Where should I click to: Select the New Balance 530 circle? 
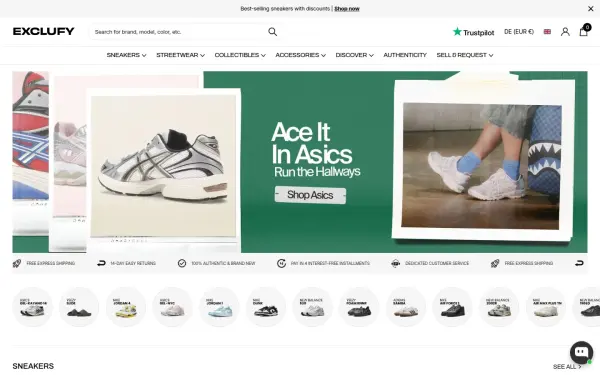coord(313,307)
